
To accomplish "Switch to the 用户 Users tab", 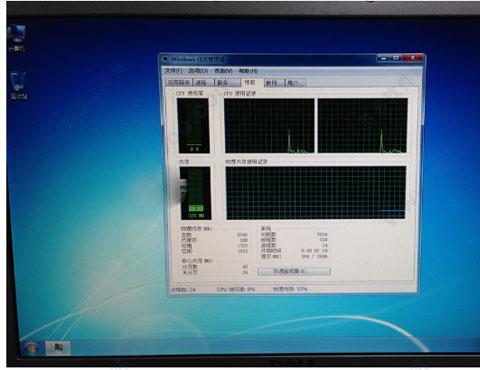I will [x=295, y=83].
